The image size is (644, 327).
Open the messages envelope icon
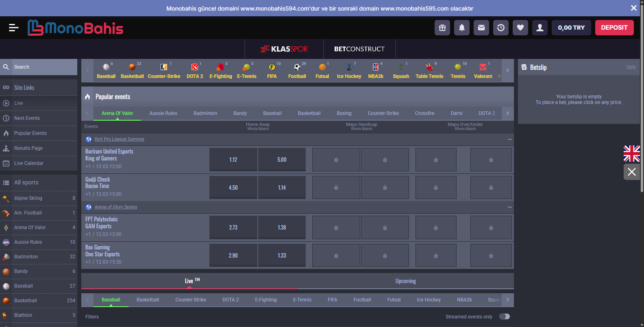click(481, 28)
